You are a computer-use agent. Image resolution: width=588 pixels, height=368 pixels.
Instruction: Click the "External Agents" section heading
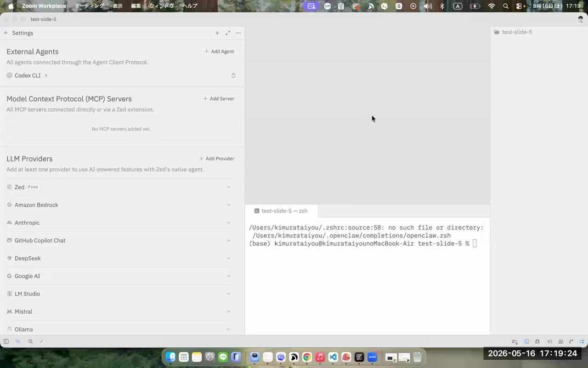[33, 52]
